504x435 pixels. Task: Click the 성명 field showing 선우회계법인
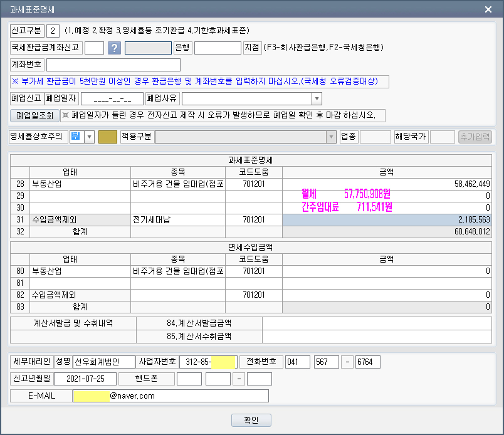tap(103, 362)
